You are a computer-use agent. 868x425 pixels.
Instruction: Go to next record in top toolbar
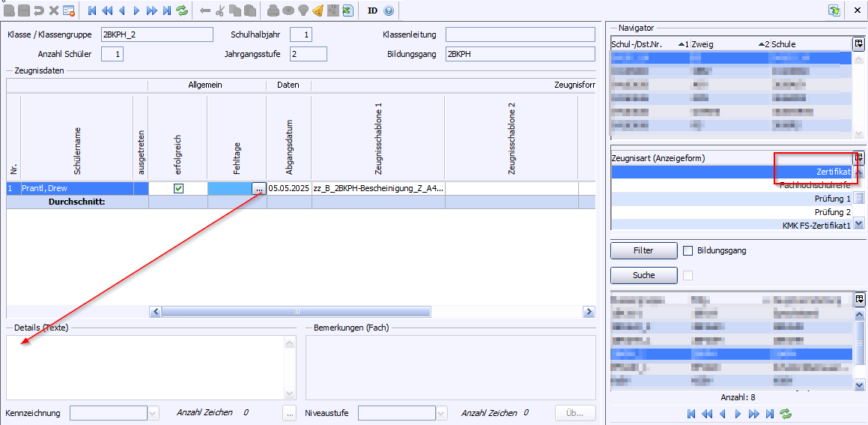[x=136, y=10]
